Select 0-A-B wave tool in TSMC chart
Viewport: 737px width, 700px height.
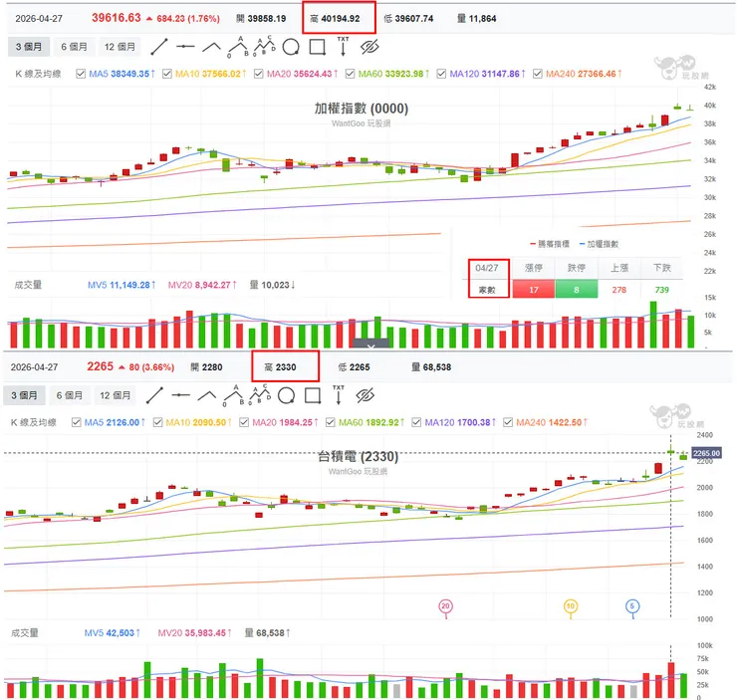click(x=234, y=395)
